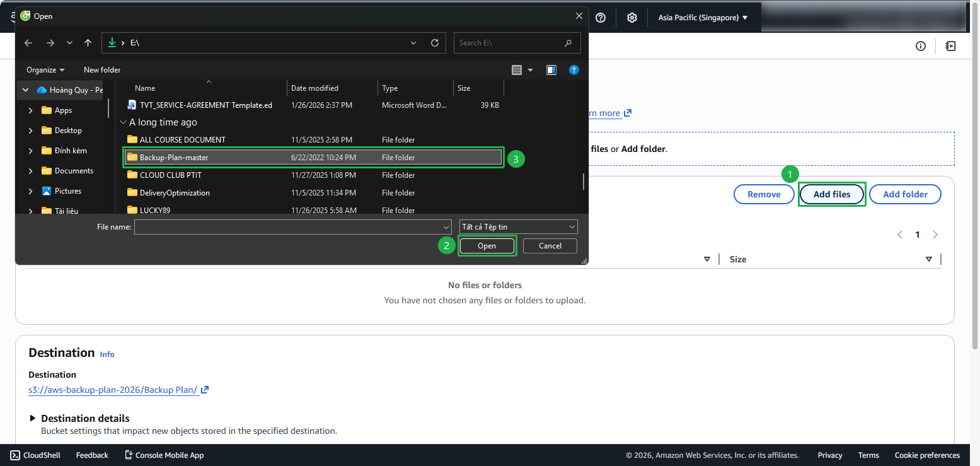Viewport: 980px width, 466px height.
Task: Select the LUCKY89 folder
Action: click(313, 210)
